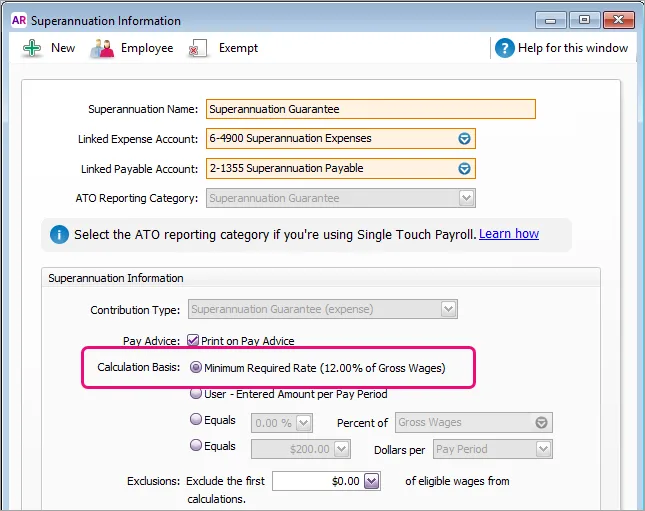Viewport: 645px width, 511px height.
Task: Click the Percent of label
Action: click(x=362, y=423)
